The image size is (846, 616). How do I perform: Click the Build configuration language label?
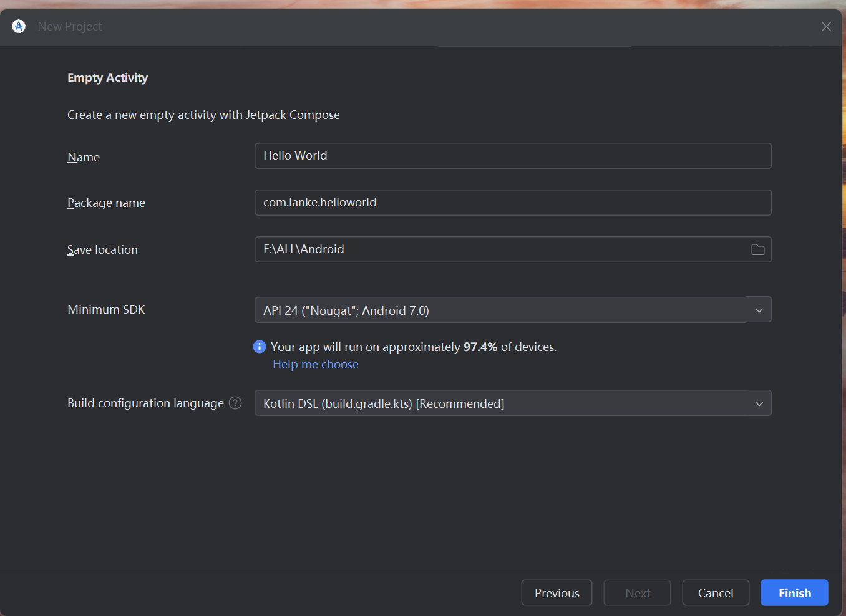coord(145,403)
